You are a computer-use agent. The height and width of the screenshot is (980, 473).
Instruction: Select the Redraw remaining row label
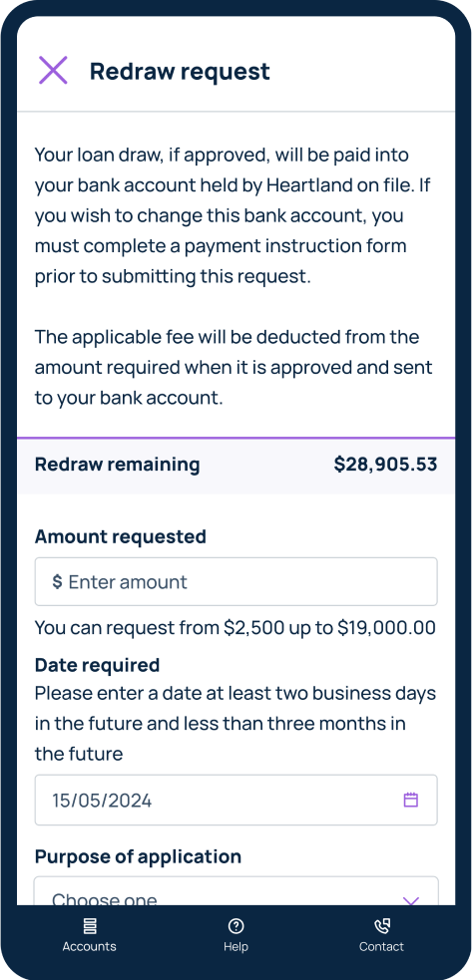tap(117, 465)
